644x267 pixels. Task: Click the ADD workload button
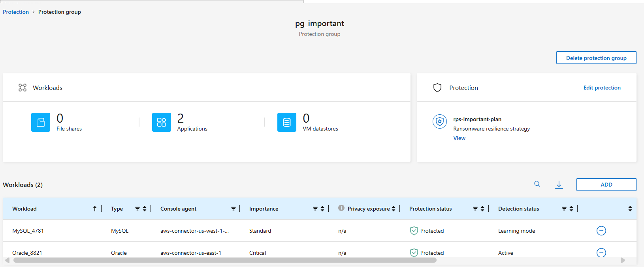point(606,185)
